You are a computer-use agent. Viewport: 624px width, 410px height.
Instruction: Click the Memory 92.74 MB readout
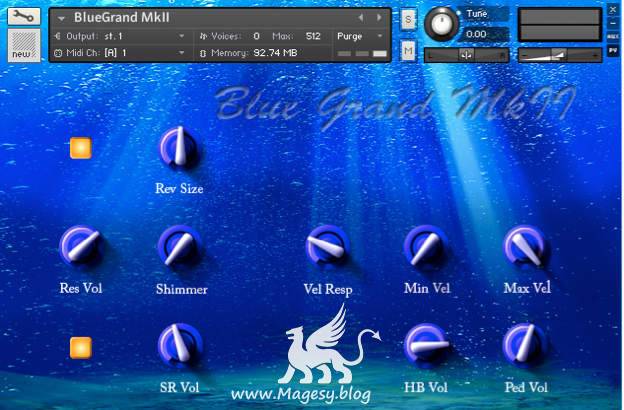coord(275,53)
